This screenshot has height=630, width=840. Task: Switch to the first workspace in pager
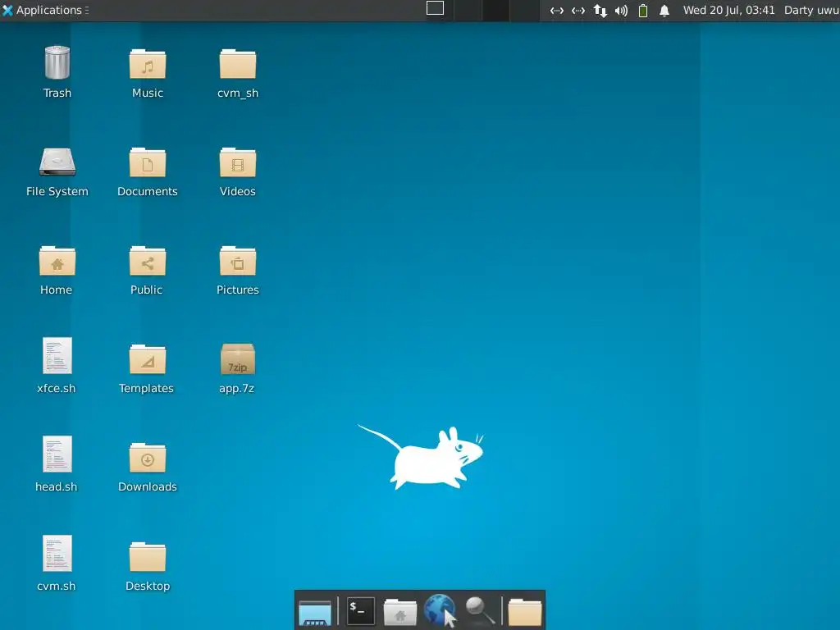[x=440, y=11]
